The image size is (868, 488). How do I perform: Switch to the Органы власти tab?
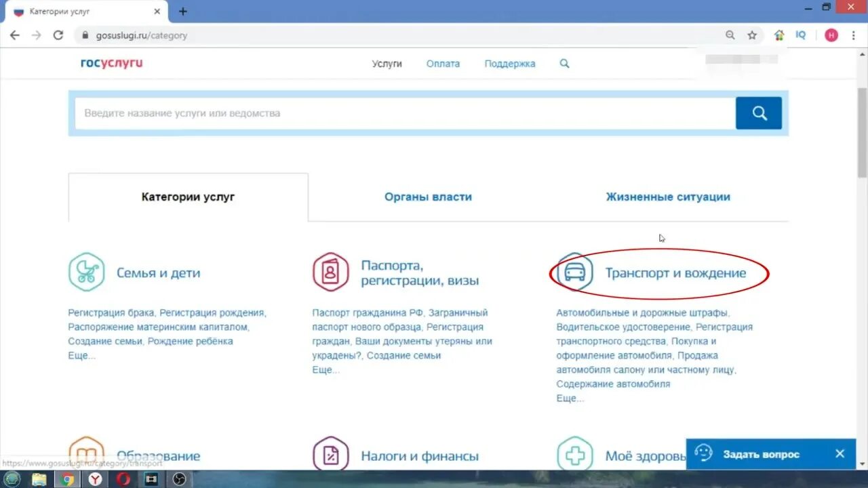tap(428, 197)
